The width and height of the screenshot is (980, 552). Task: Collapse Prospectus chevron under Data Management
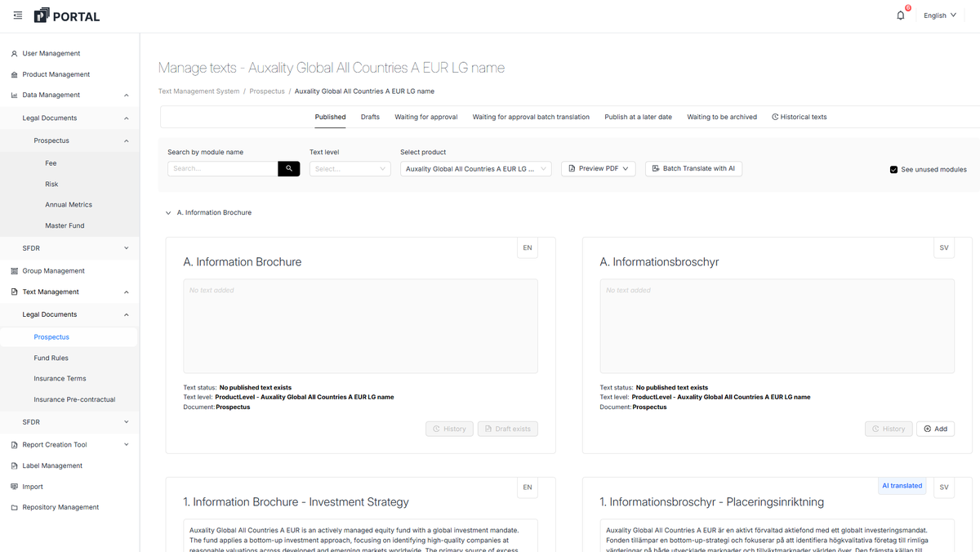127,141
